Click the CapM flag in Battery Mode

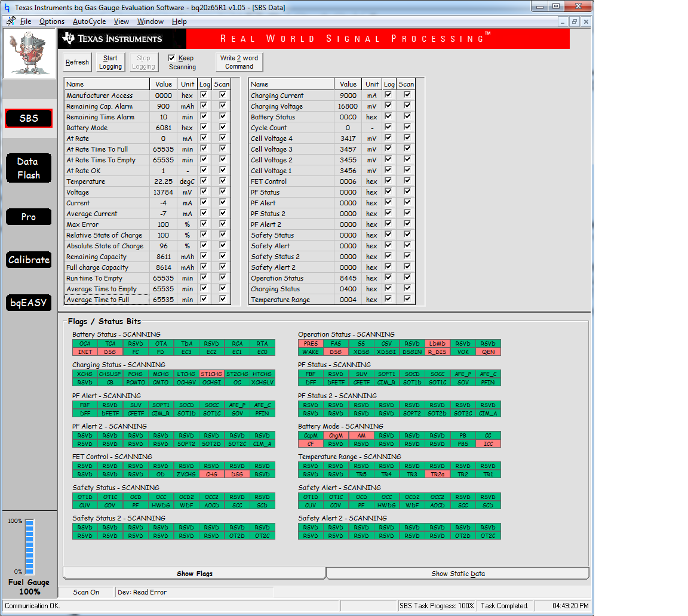311,436
